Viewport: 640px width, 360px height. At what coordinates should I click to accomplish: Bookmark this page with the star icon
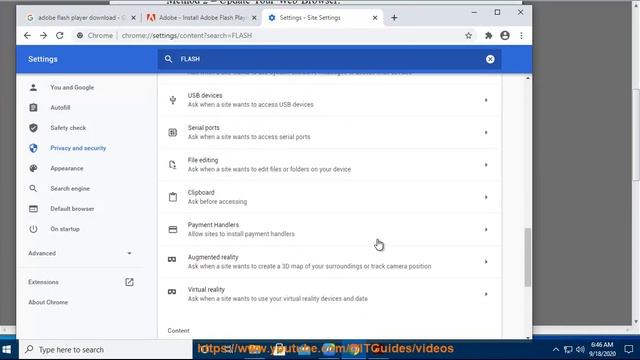(469, 36)
